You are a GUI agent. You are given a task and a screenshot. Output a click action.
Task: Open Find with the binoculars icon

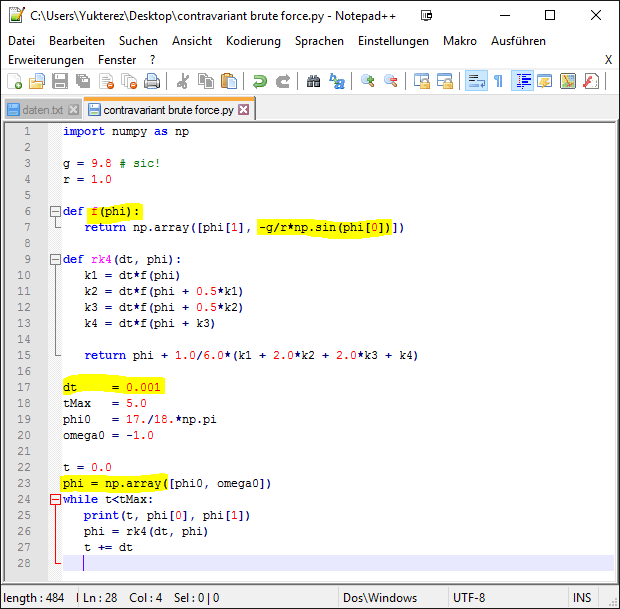pyautogui.click(x=313, y=81)
